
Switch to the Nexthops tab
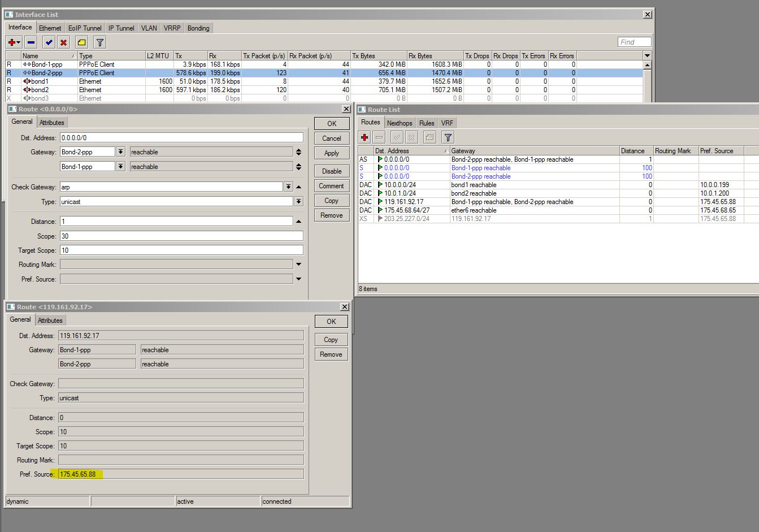400,123
